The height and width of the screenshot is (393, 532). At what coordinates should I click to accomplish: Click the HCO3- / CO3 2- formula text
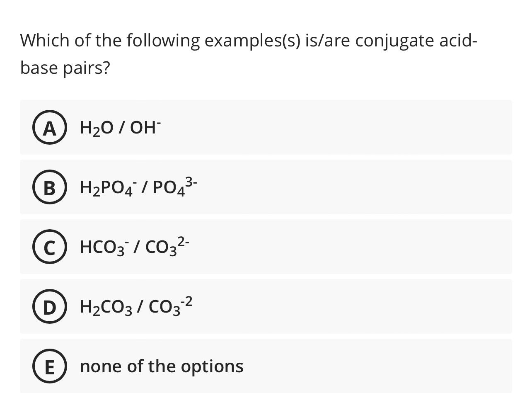point(135,247)
